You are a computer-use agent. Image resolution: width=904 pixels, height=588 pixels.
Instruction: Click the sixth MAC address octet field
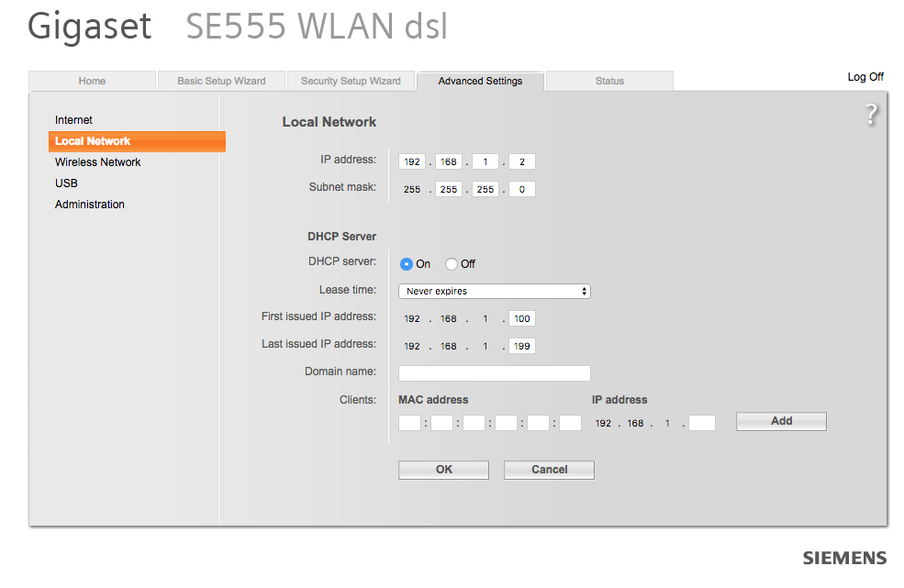(570, 423)
